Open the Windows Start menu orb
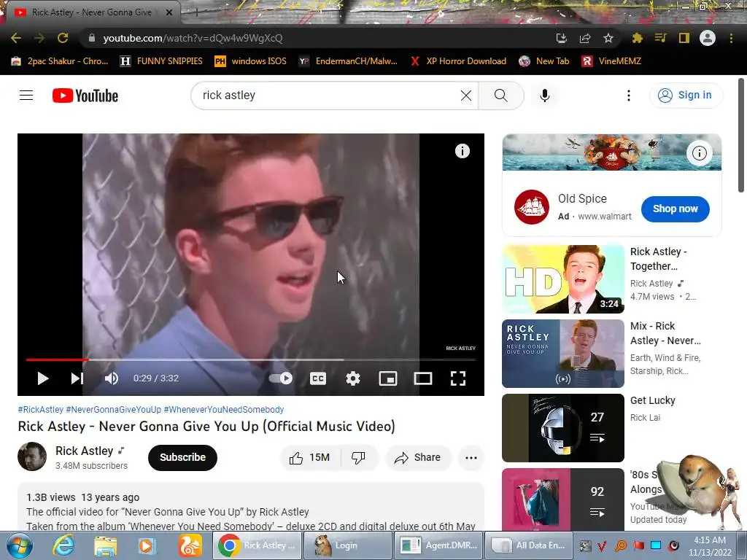 tap(20, 545)
